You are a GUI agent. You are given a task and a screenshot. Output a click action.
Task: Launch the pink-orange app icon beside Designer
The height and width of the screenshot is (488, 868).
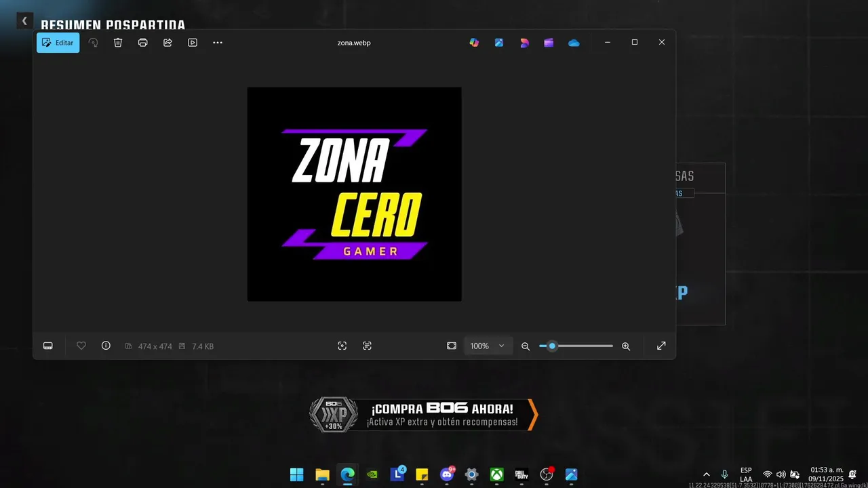click(524, 43)
